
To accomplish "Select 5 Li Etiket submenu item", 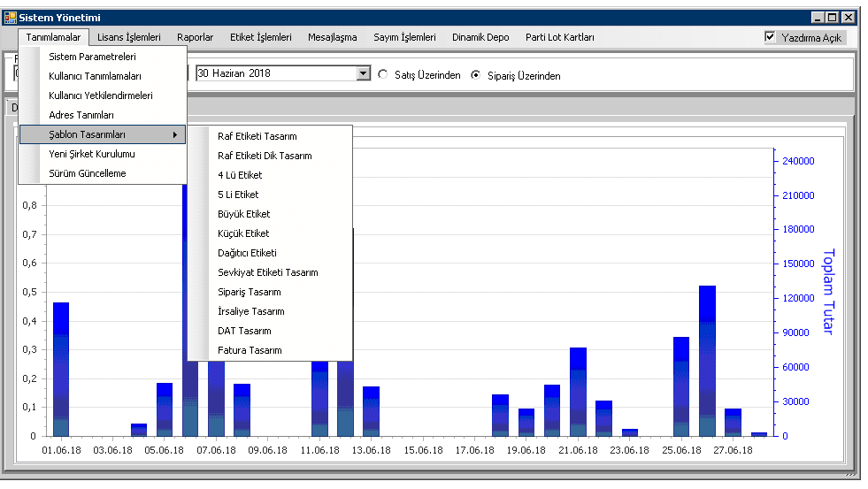I will point(270,195).
